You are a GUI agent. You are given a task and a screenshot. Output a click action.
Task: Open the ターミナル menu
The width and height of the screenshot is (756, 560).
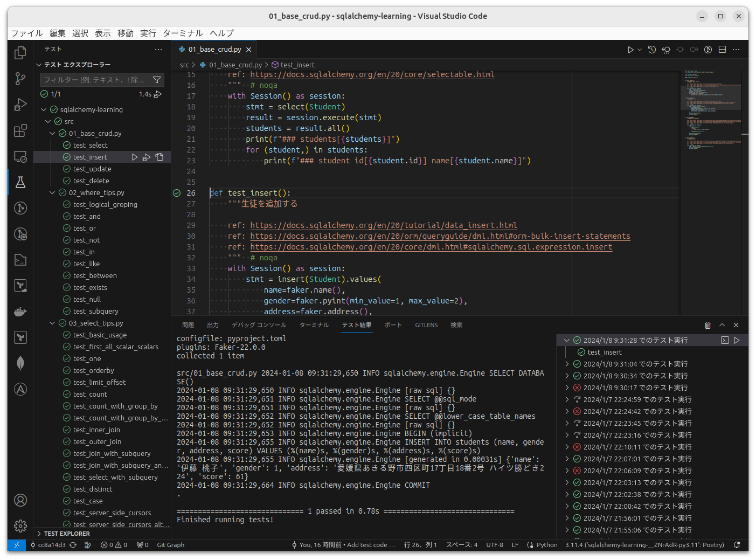183,33
